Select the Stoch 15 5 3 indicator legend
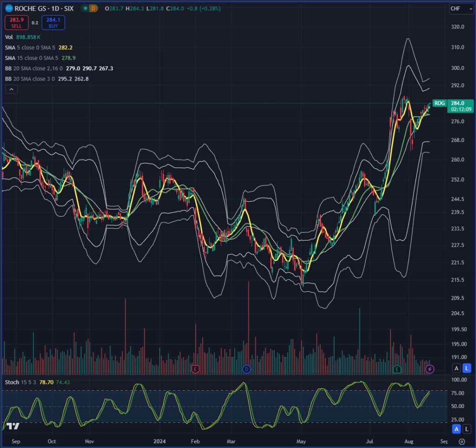The height and width of the screenshot is (448, 476). click(x=20, y=382)
